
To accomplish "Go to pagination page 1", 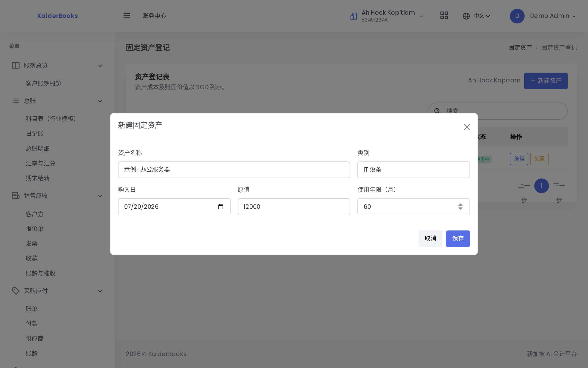I will [x=541, y=186].
